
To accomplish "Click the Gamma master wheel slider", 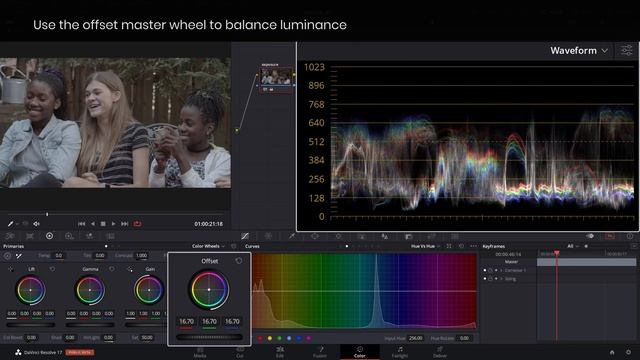I will [90, 325].
